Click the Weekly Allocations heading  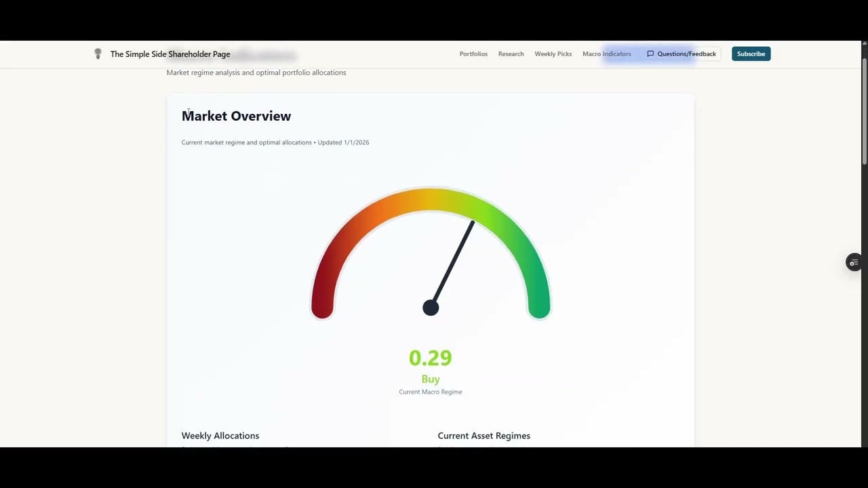tap(220, 436)
